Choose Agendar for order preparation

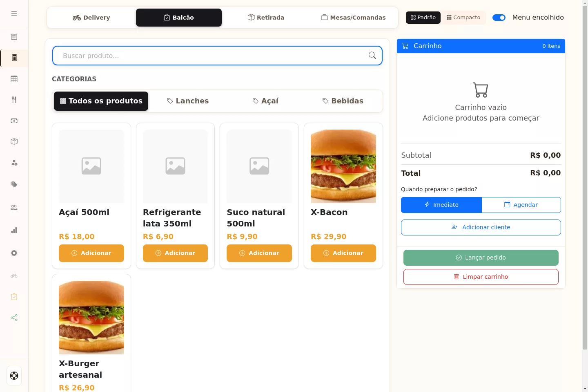click(521, 205)
